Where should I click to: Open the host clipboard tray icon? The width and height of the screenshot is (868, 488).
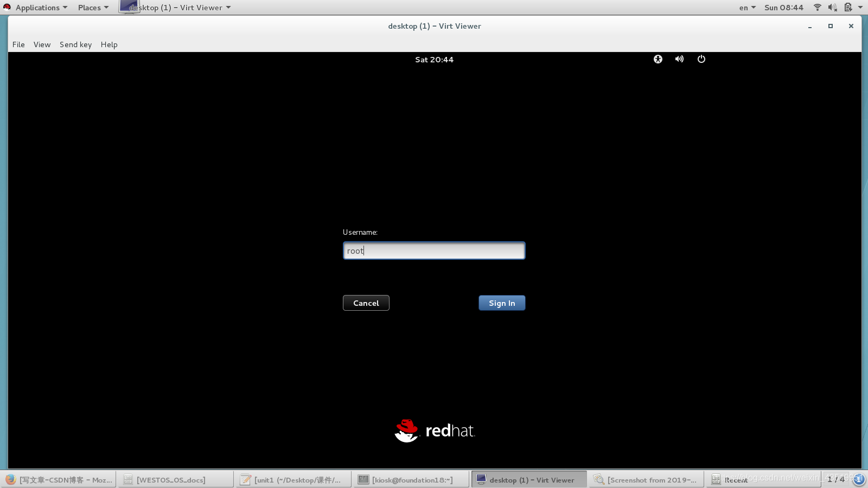(848, 8)
